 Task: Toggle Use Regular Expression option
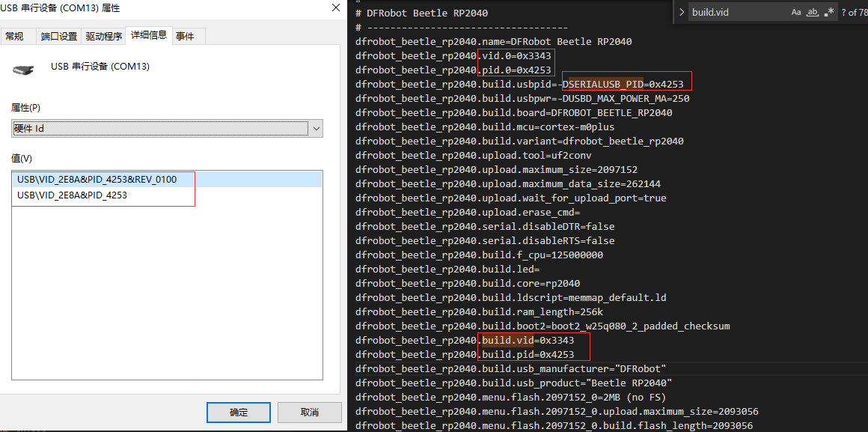(829, 12)
